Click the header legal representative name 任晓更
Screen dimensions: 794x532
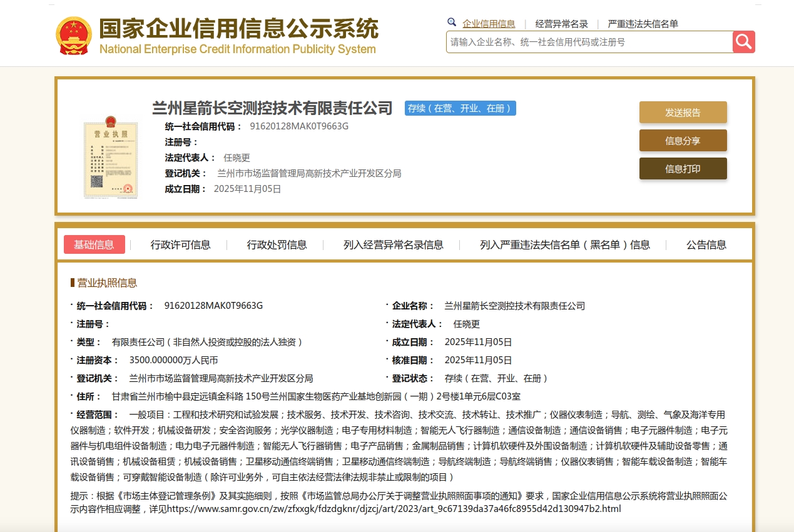237,158
